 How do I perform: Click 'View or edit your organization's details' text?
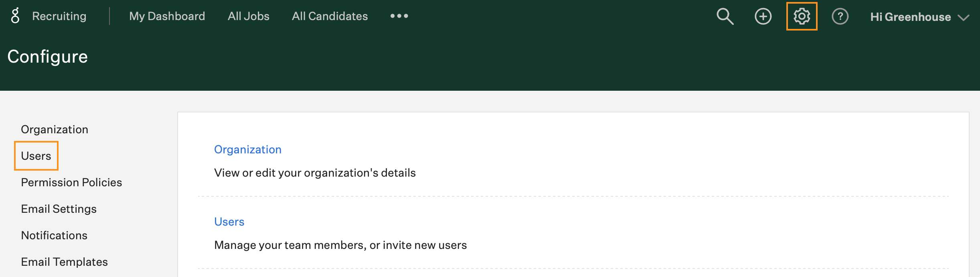(x=315, y=173)
